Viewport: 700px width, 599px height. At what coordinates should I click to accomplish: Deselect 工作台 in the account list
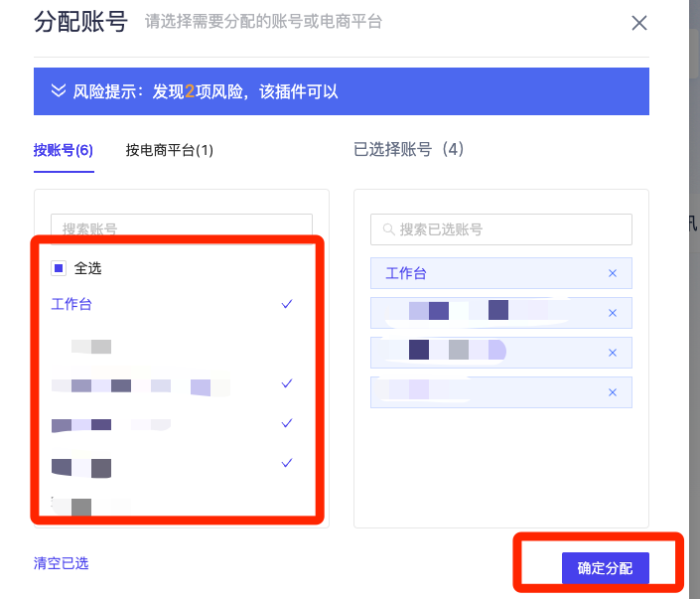(x=71, y=304)
